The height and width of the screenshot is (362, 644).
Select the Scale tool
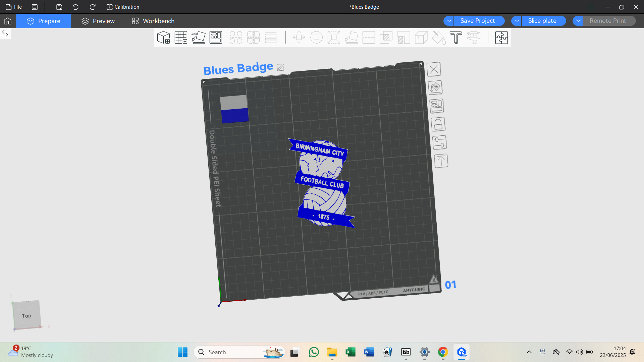point(334,38)
